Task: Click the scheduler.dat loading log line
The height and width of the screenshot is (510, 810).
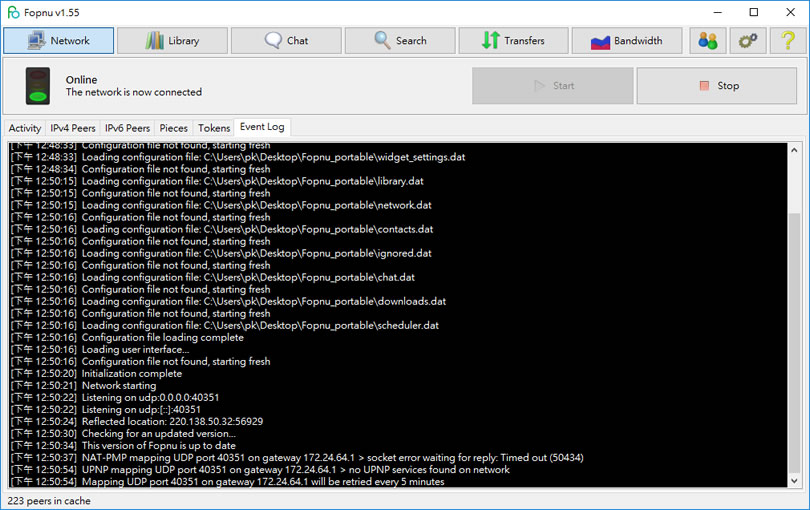Action: [x=225, y=326]
